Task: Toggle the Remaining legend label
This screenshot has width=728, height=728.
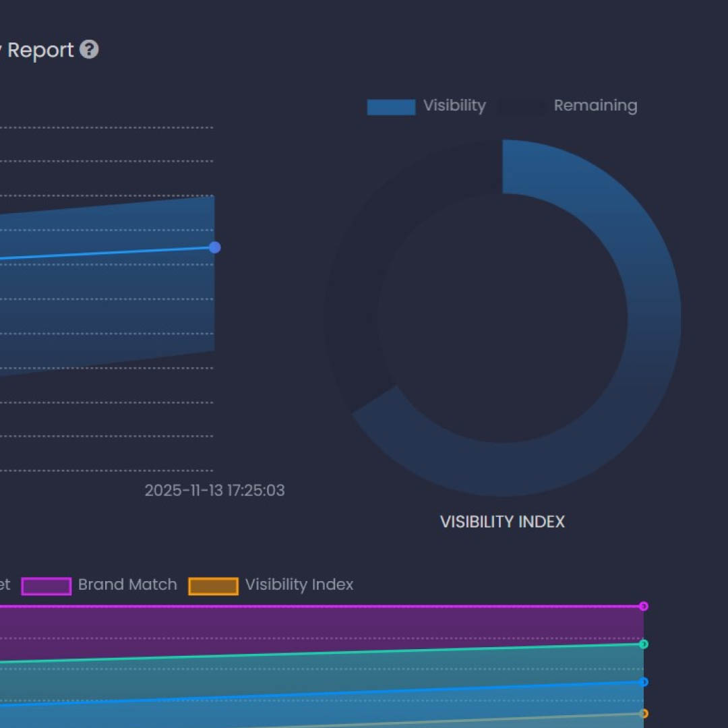Action: [x=595, y=106]
